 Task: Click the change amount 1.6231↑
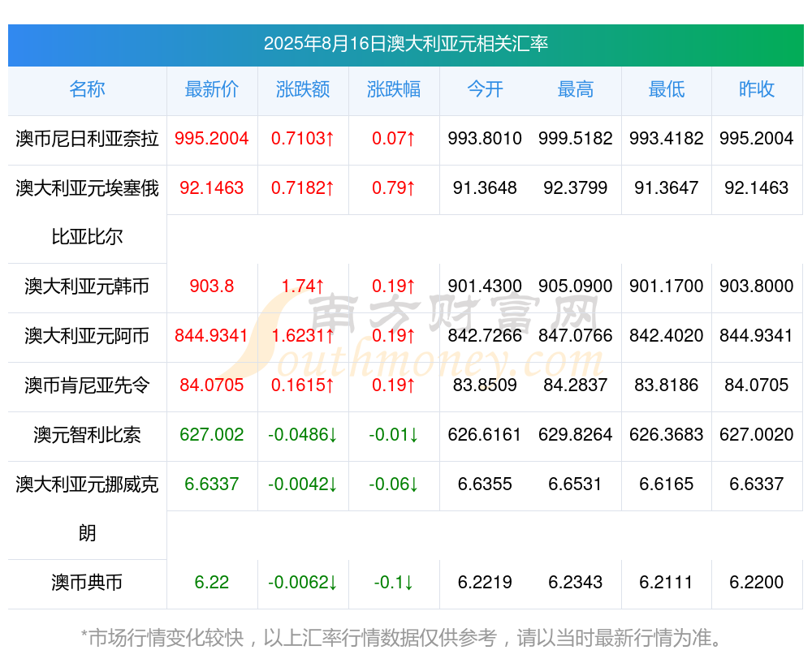(303, 336)
